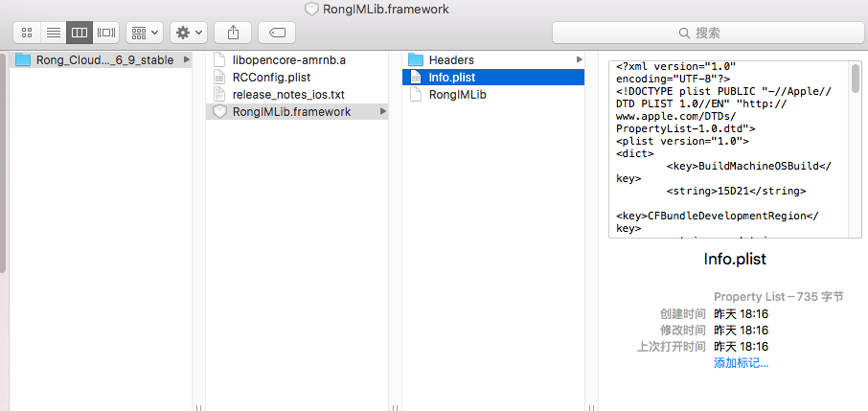Screen dimensions: 868x411
Task: Switch to icon view mode
Action: tap(27, 33)
